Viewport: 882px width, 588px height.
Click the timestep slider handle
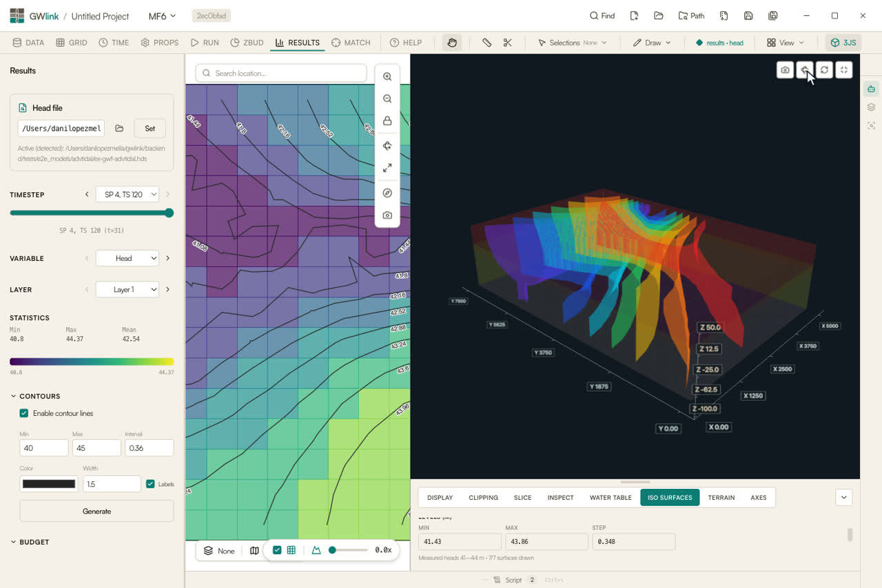(x=169, y=213)
